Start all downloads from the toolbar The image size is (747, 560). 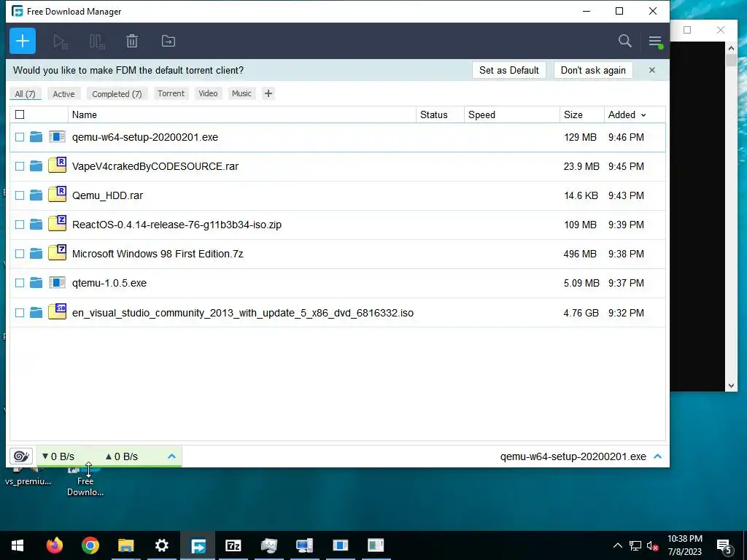[61, 42]
